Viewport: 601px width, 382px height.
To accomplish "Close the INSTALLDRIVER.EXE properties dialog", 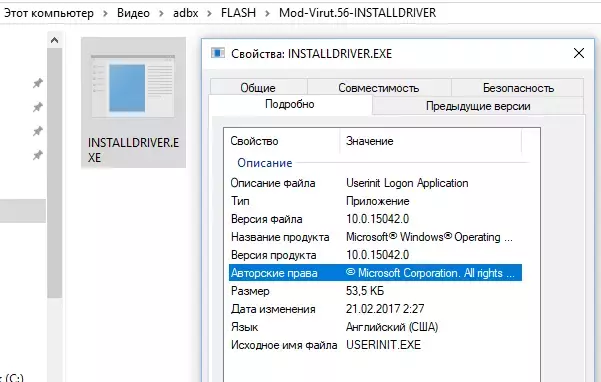I will 579,53.
